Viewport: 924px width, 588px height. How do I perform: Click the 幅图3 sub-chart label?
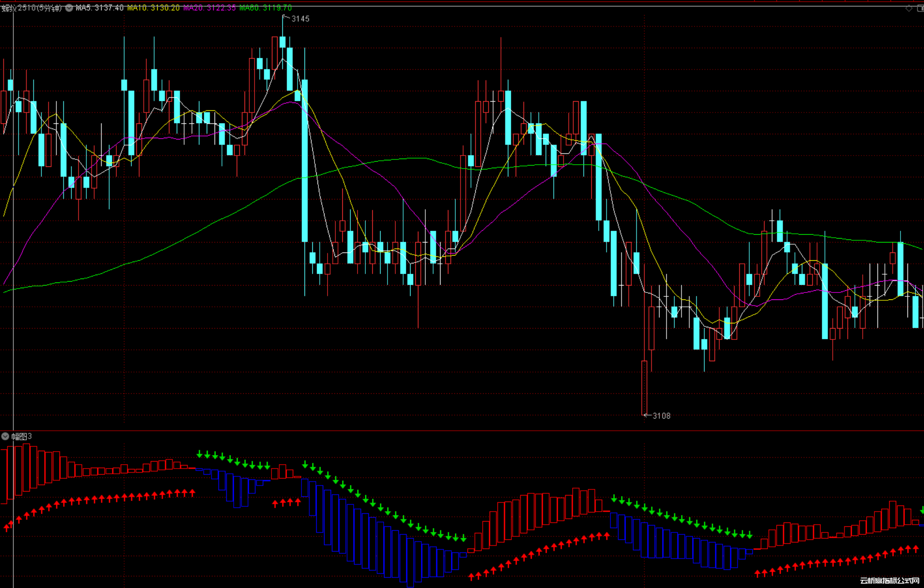point(21,436)
